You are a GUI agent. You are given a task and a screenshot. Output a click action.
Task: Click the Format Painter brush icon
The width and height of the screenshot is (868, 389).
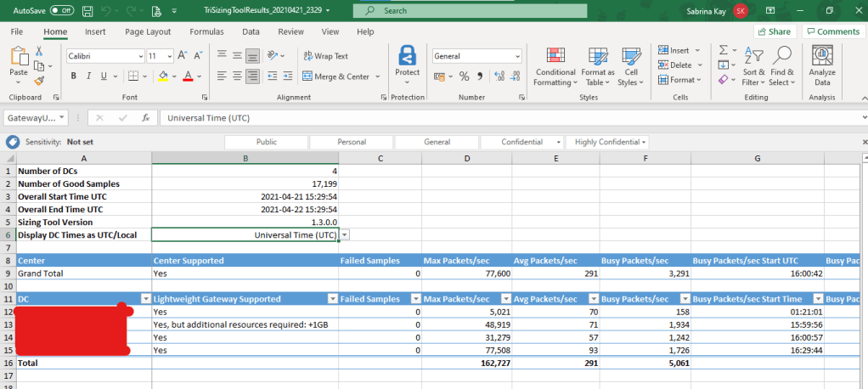tap(39, 82)
